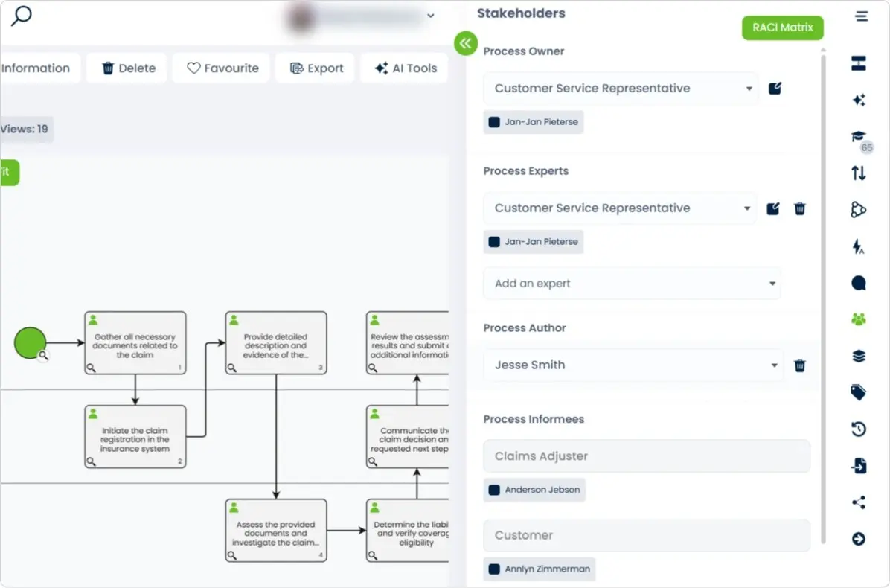Screen dimensions: 890x588
Task: Open the RACI Matrix view
Action: coord(782,28)
